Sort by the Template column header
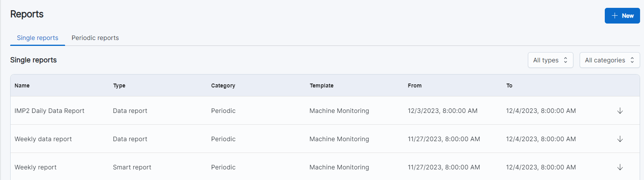This screenshot has height=180, width=644. pyautogui.click(x=322, y=85)
